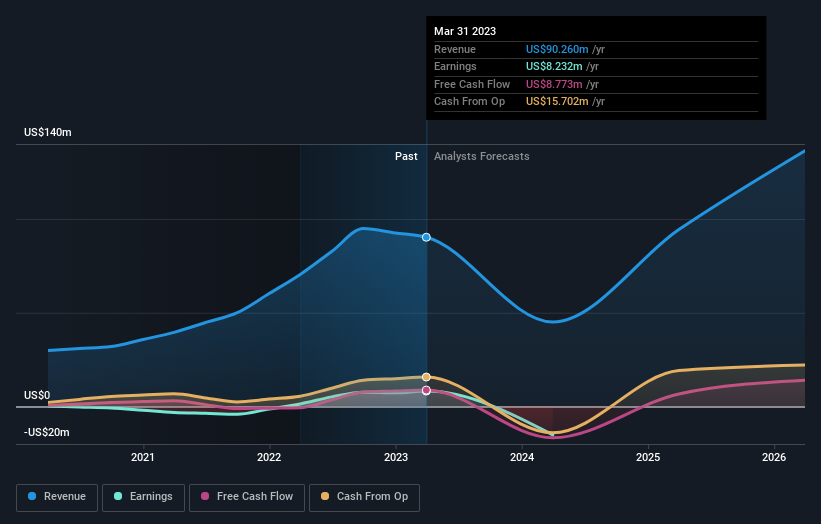
Task: Click the Mar 31 2023 tooltip date
Action: point(465,31)
